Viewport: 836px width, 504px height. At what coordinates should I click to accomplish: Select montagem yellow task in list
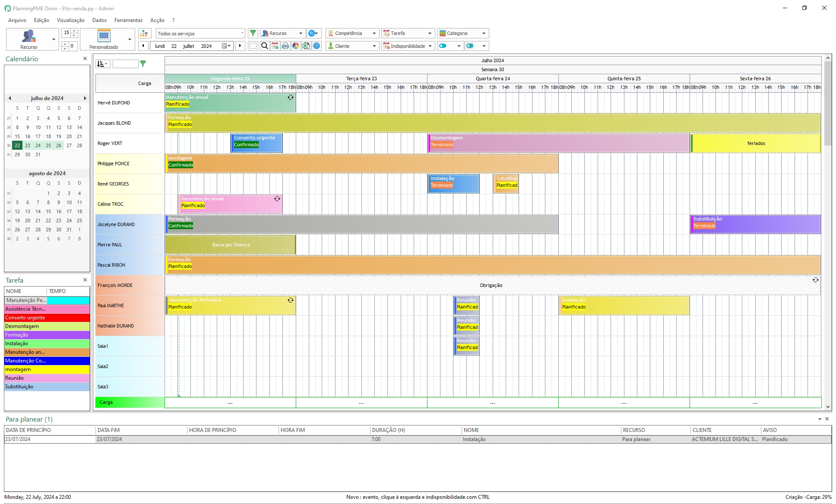coord(47,369)
